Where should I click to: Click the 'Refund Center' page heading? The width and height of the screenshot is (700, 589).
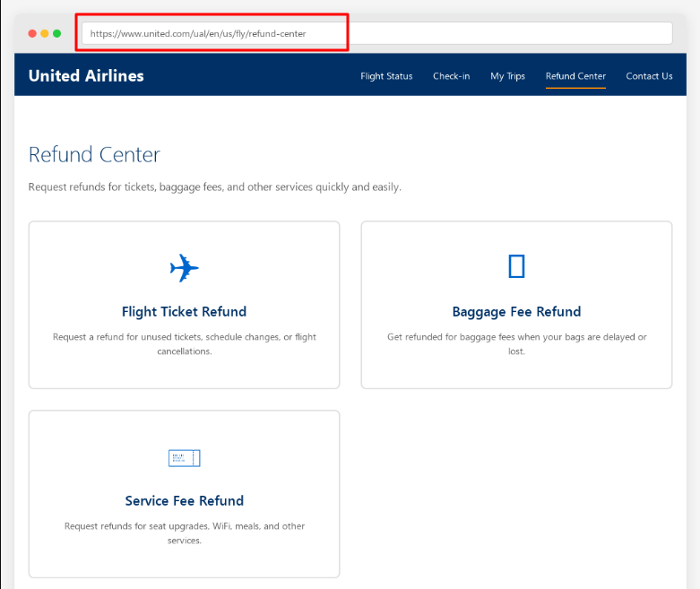94,154
